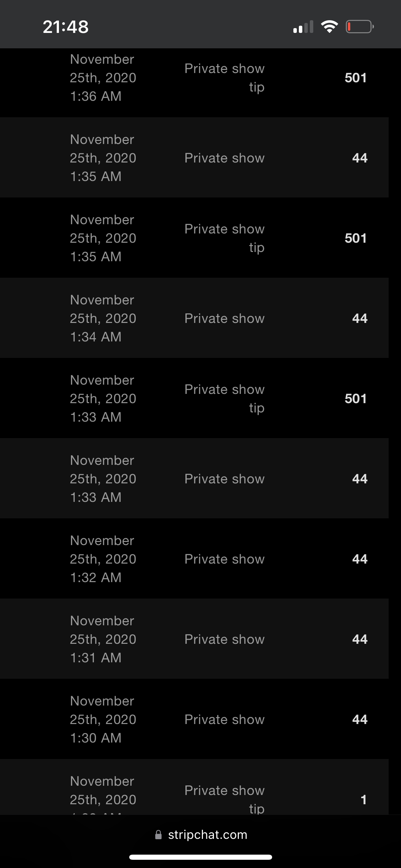Tap the home indicator bar at bottom

click(x=200, y=857)
